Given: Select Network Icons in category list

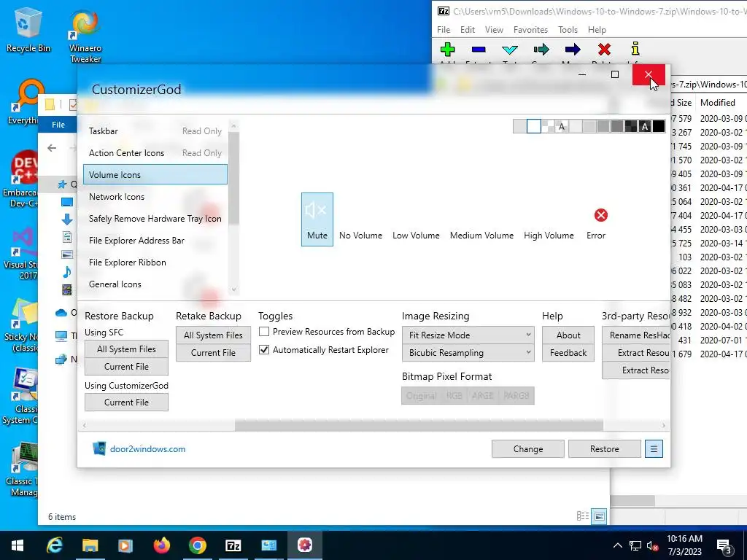Looking at the screenshot, I should click(155, 196).
